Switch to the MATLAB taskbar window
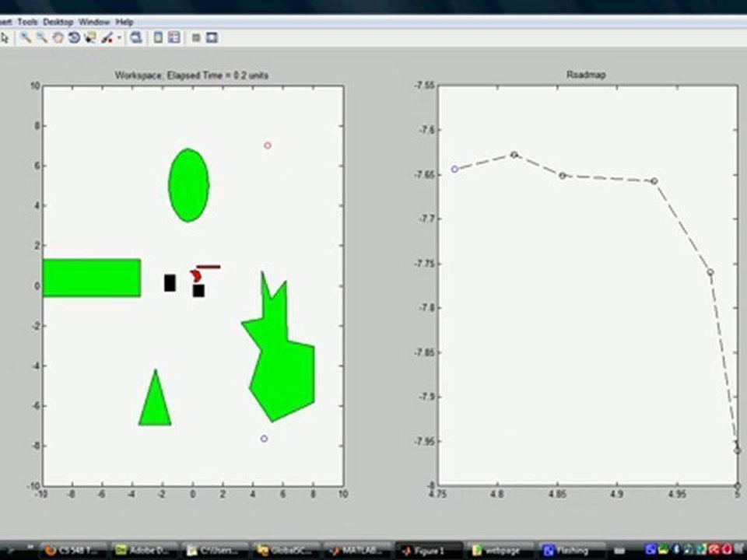This screenshot has width=747, height=560. pyautogui.click(x=357, y=551)
